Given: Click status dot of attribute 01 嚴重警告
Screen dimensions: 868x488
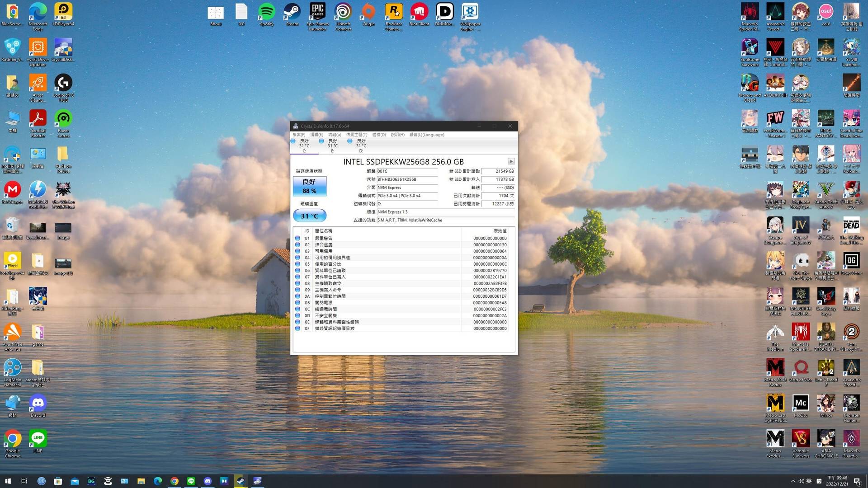Looking at the screenshot, I should tap(297, 238).
